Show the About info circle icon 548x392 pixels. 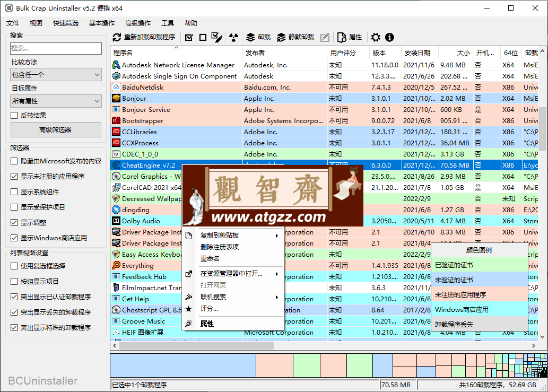coord(389,37)
